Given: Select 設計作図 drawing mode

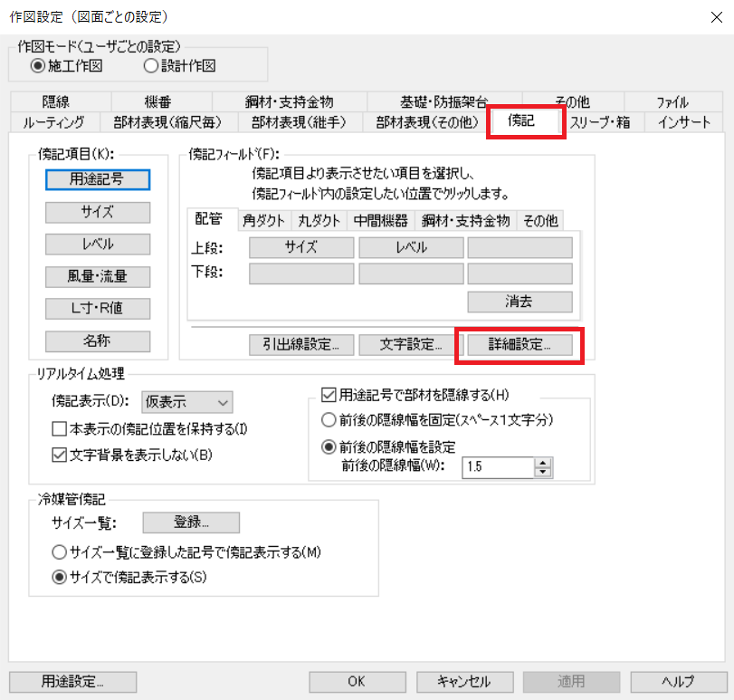Looking at the screenshot, I should [x=151, y=66].
